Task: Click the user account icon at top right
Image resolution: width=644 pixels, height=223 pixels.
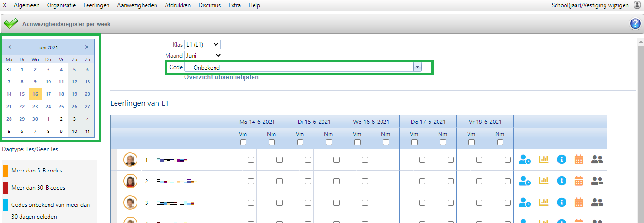Action: coord(637,5)
